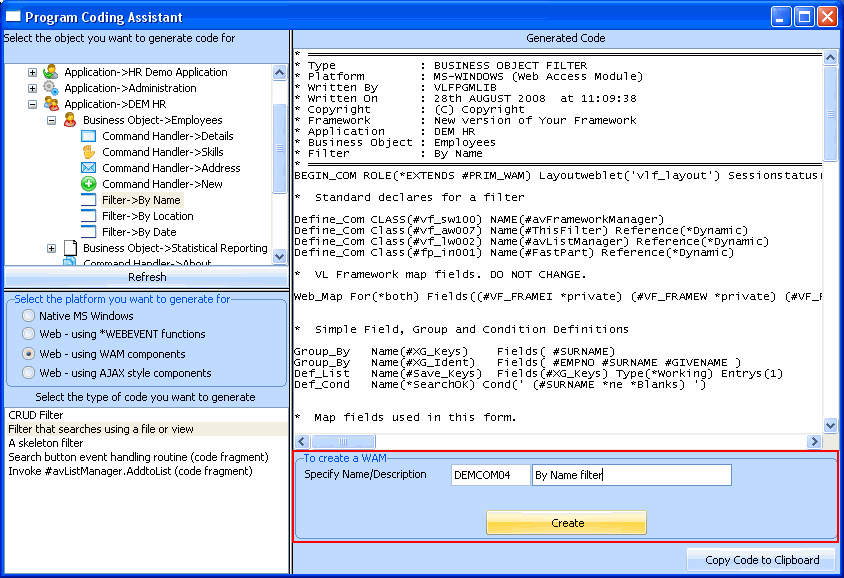Viewport: 844px width, 578px height.
Task: Click the Employees business object icon
Action: click(69, 119)
